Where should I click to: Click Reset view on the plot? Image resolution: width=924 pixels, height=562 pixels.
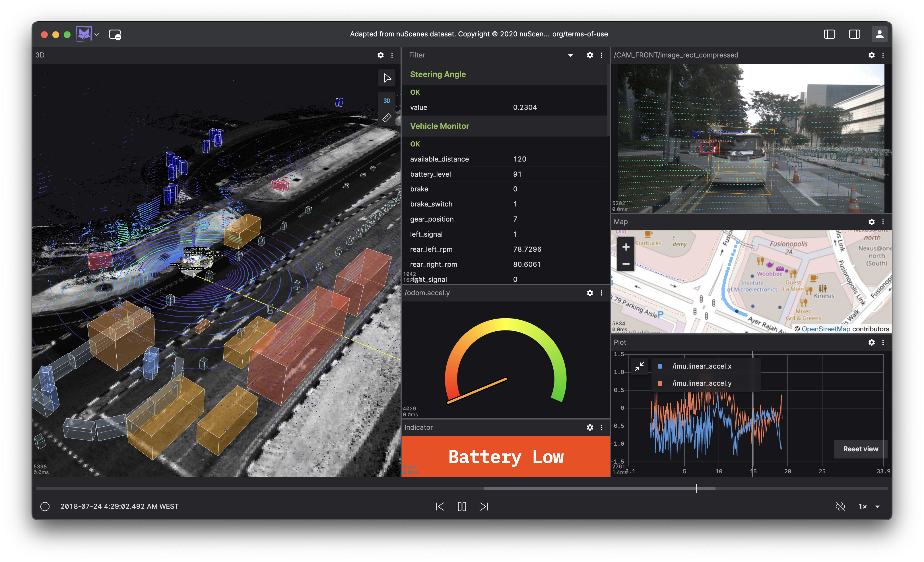point(860,449)
